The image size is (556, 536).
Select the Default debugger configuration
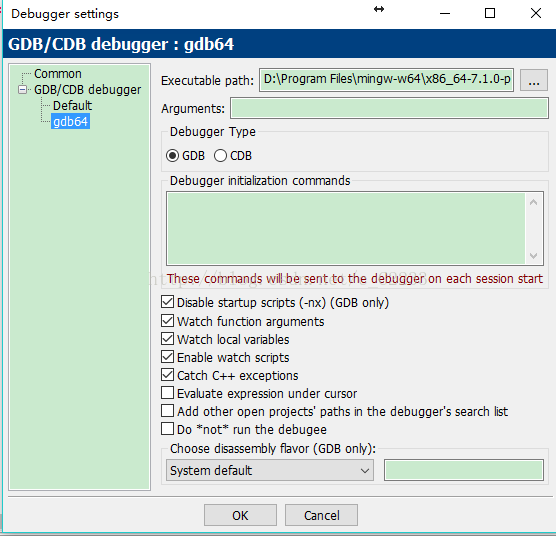pos(72,106)
